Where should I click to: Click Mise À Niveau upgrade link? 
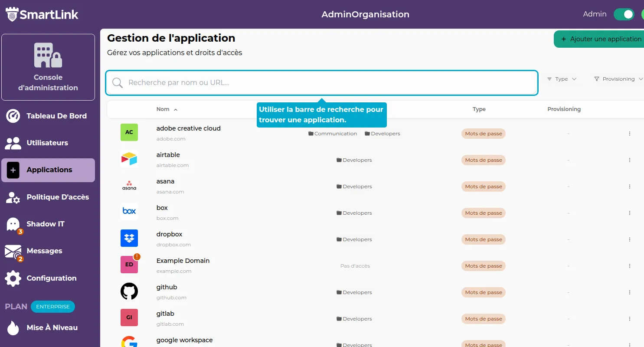[x=52, y=327]
